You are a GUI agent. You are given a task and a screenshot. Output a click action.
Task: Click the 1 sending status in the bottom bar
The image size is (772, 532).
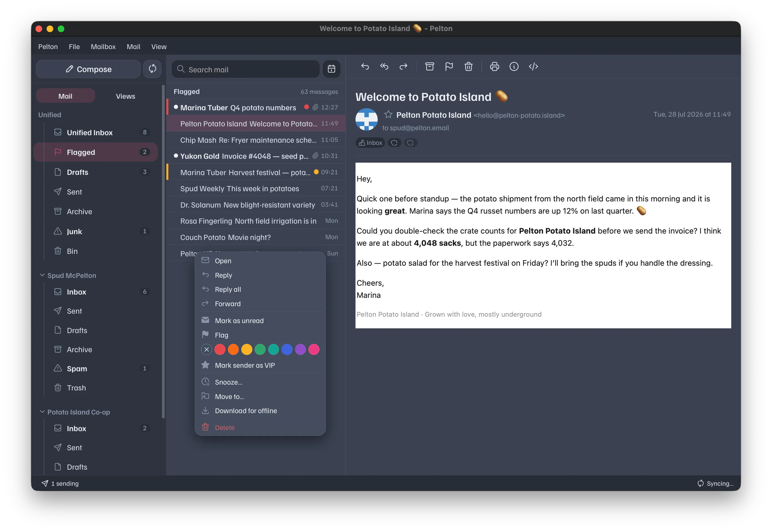point(60,483)
